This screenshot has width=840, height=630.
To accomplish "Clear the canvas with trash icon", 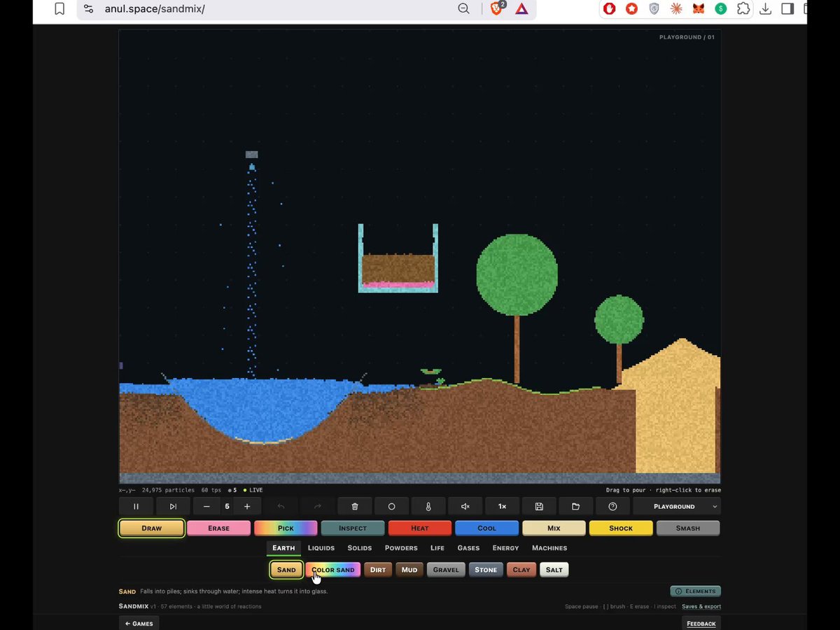I will [x=355, y=506].
